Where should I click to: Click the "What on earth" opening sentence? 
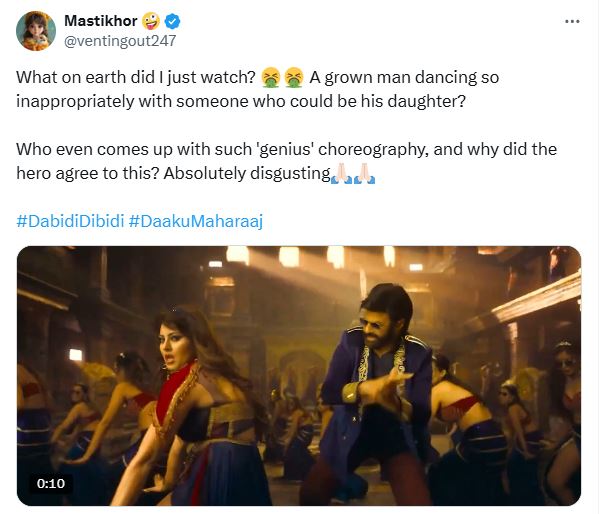click(x=135, y=77)
